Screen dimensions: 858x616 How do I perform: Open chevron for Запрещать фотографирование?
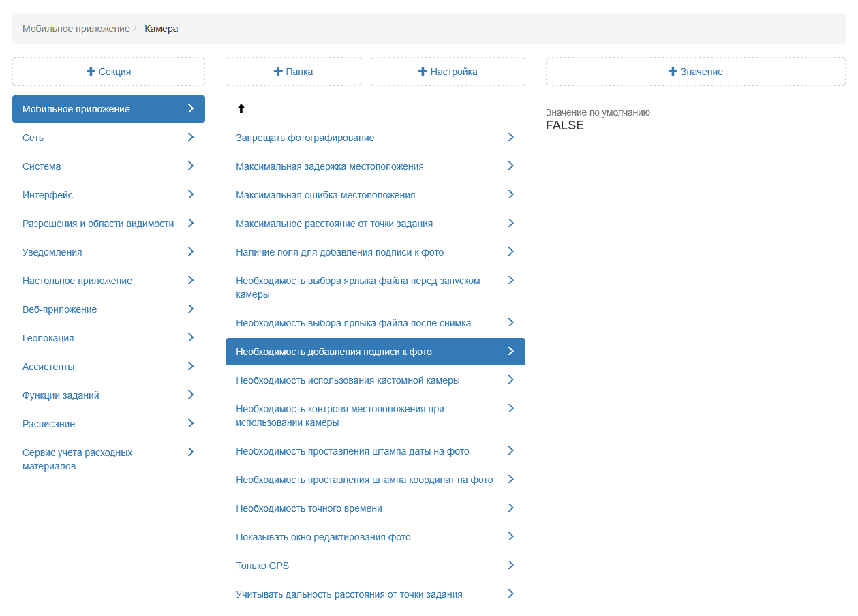coord(510,138)
